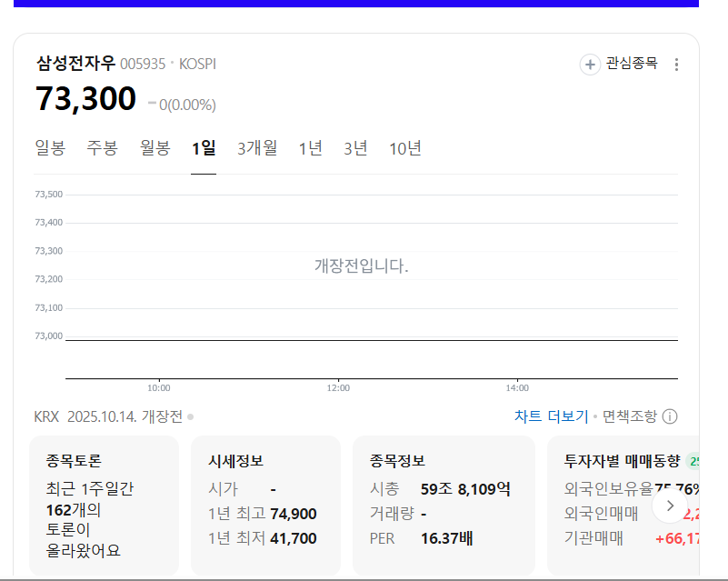Click the 개장전입니다. chart message
Image resolution: width=728 pixels, height=581 pixels.
(x=361, y=266)
